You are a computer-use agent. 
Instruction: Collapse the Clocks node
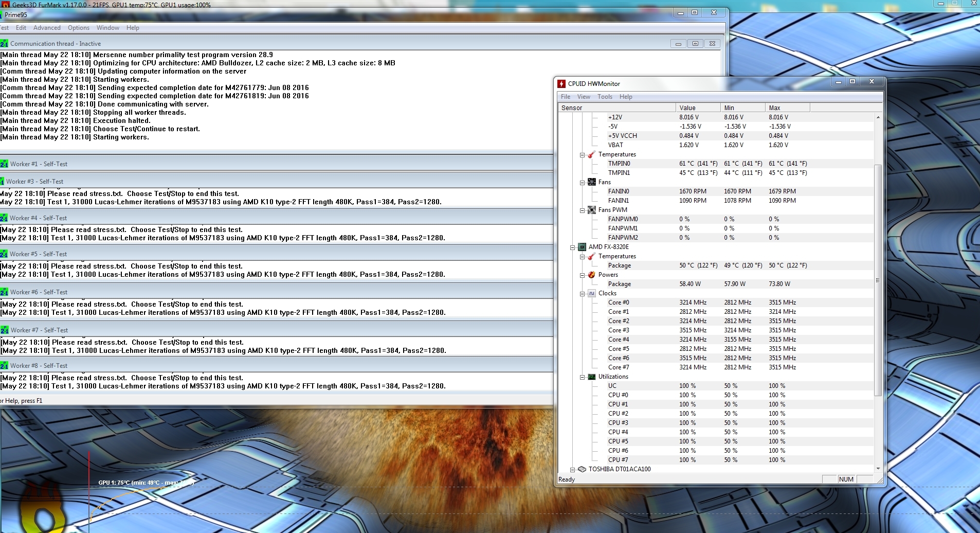583,294
